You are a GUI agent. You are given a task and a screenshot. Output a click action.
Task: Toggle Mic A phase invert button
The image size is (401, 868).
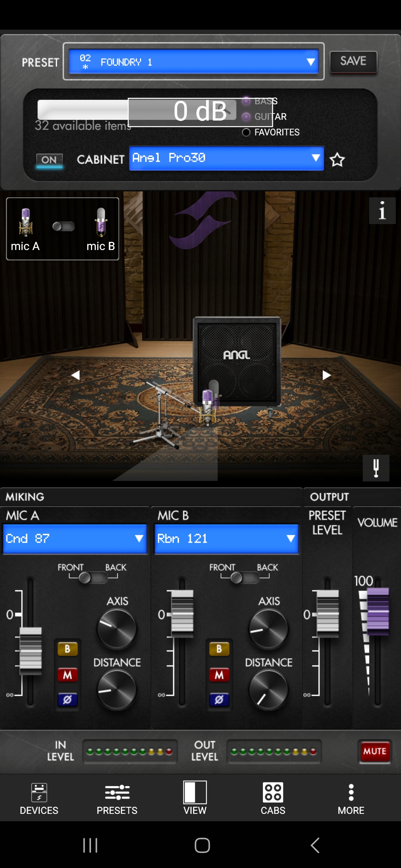[x=67, y=700]
